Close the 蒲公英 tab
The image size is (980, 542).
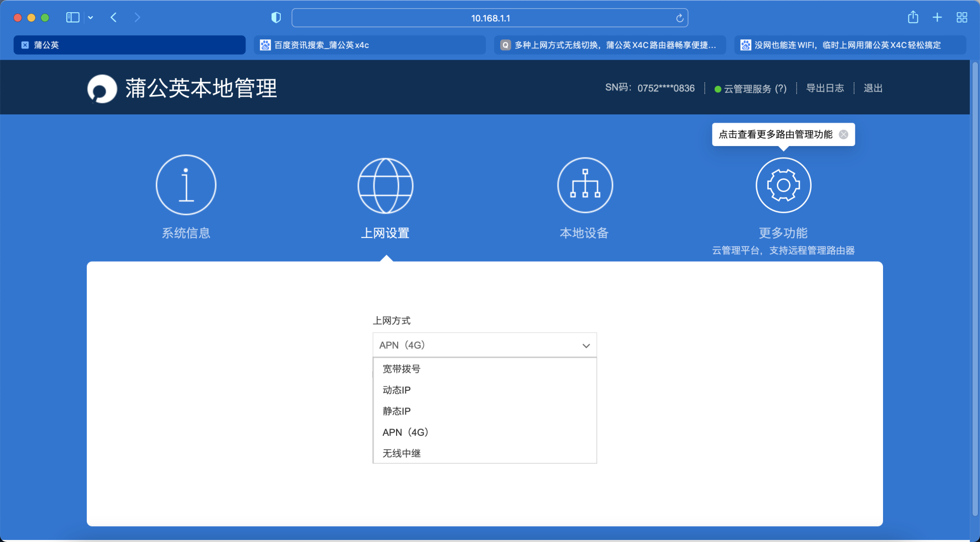coord(25,45)
